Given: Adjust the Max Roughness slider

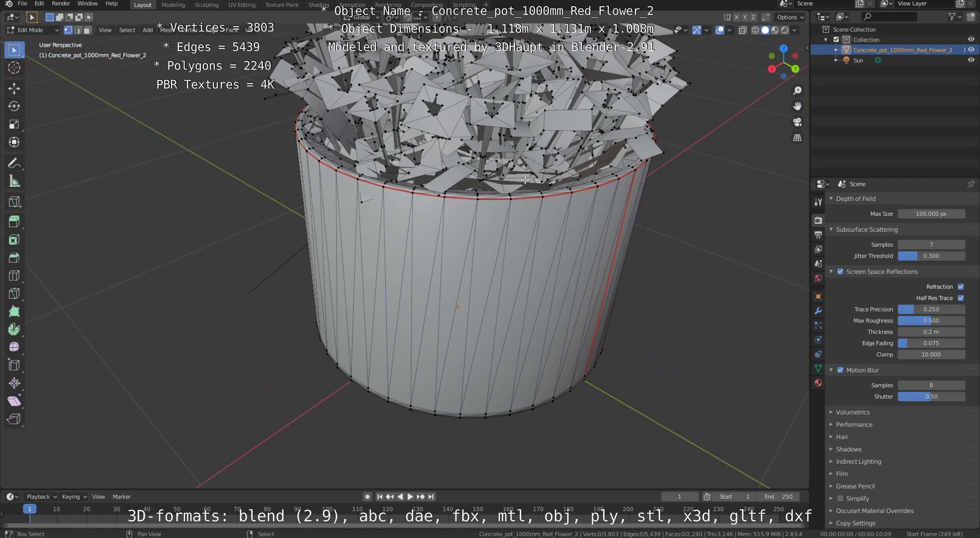Looking at the screenshot, I should (931, 321).
